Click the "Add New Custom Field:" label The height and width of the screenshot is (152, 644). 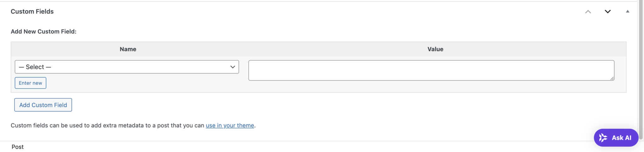(44, 31)
